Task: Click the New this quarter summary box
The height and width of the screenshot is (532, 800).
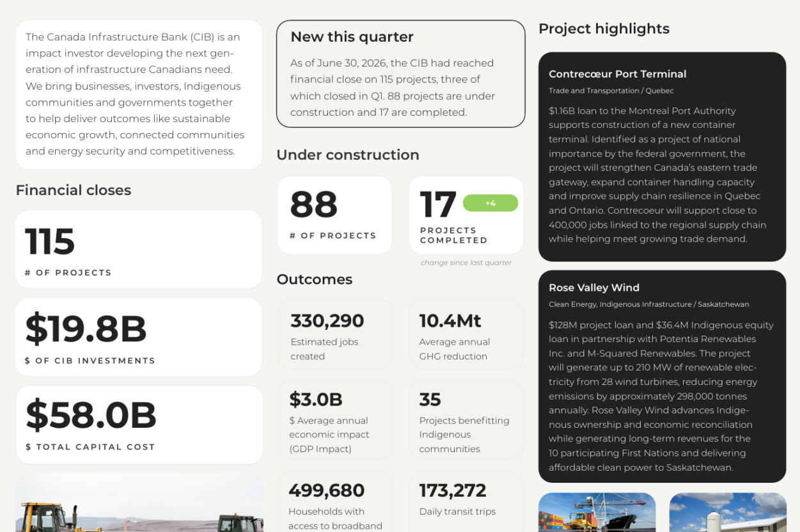Action: click(x=401, y=74)
